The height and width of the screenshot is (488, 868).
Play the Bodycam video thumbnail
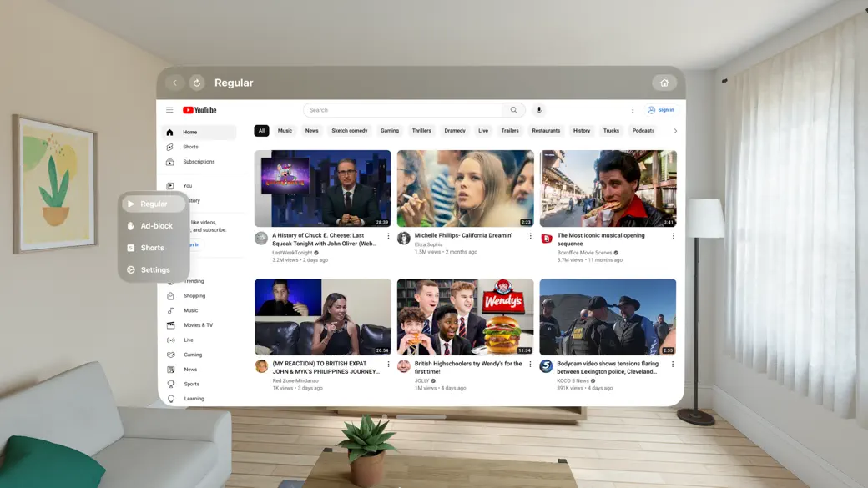pos(608,316)
